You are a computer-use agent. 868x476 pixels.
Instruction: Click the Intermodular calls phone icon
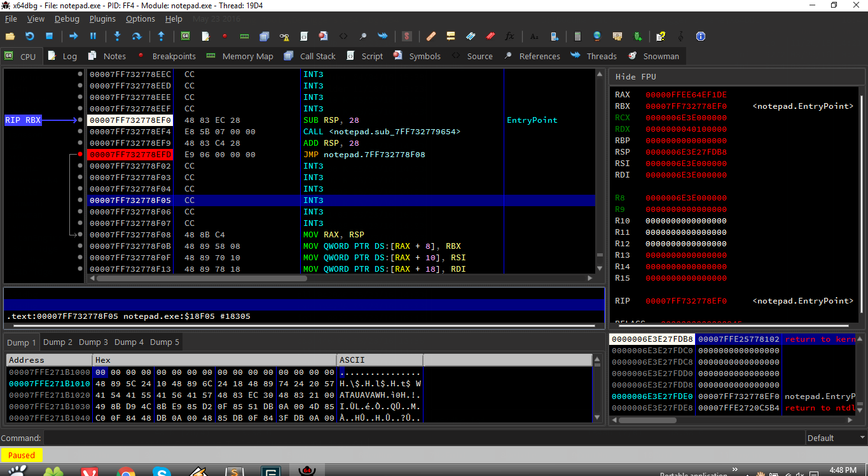pos(554,36)
